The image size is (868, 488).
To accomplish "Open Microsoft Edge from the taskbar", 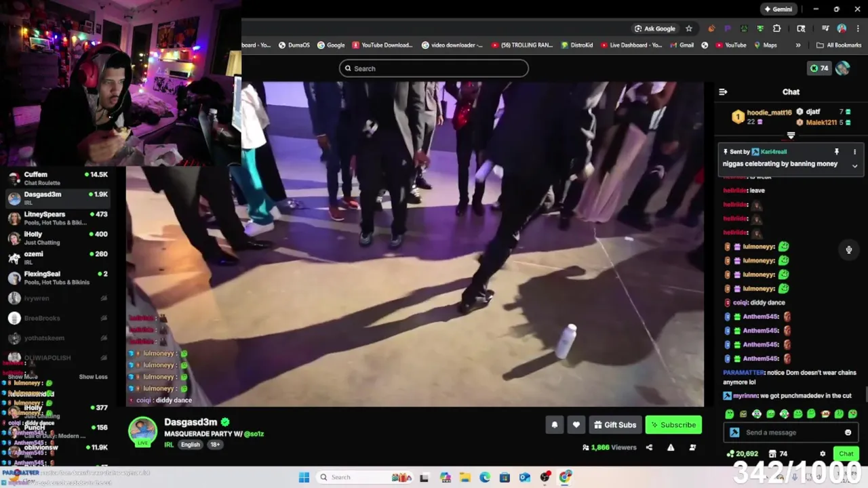I will 485,477.
